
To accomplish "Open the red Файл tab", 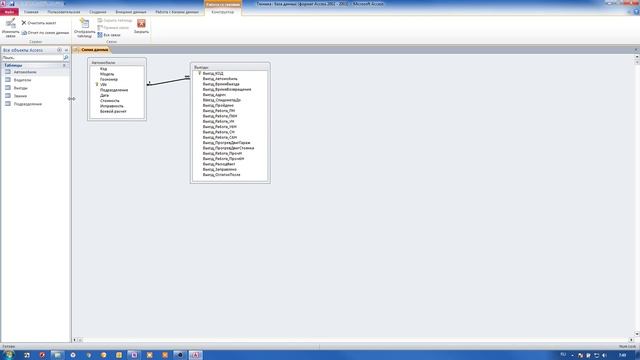I will (x=9, y=12).
